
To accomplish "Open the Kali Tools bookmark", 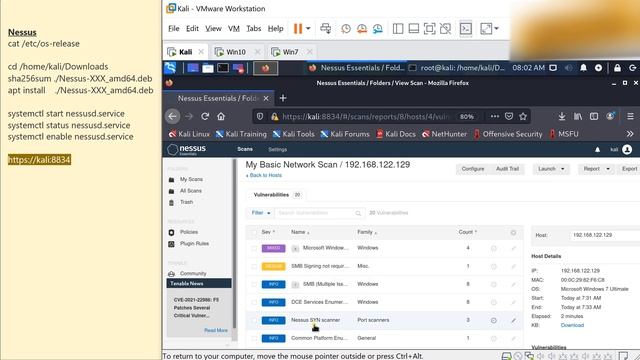I will [294, 134].
